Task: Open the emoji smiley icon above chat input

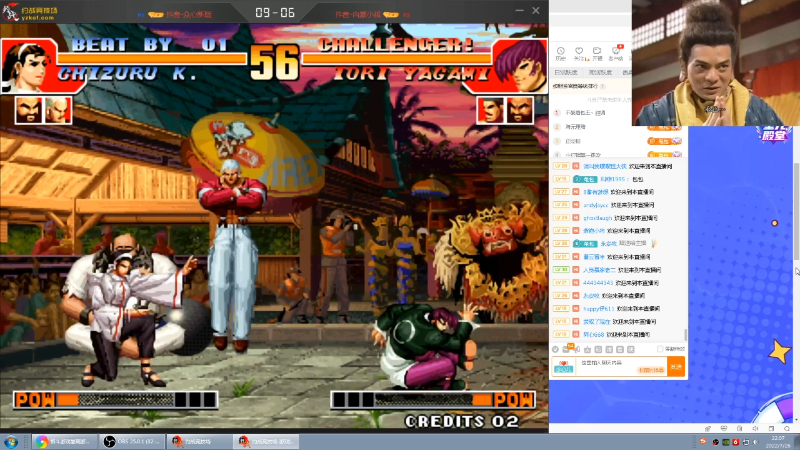Action: [x=556, y=349]
